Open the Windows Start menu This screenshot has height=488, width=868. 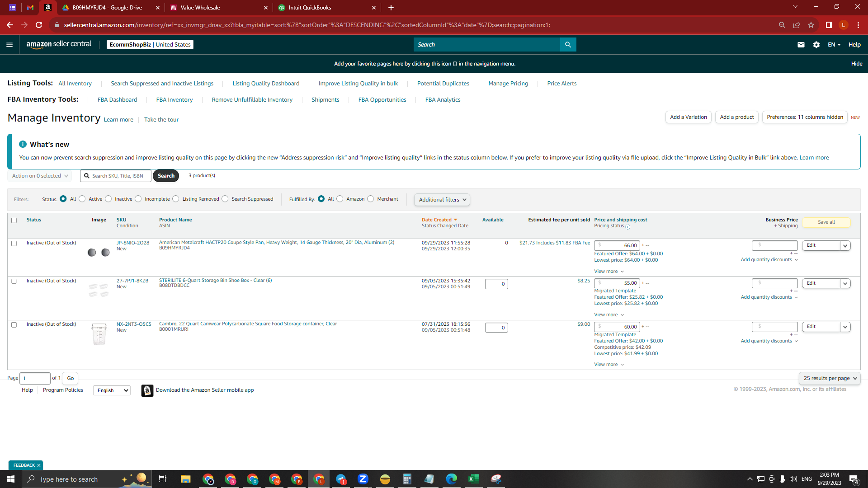coord(11,479)
